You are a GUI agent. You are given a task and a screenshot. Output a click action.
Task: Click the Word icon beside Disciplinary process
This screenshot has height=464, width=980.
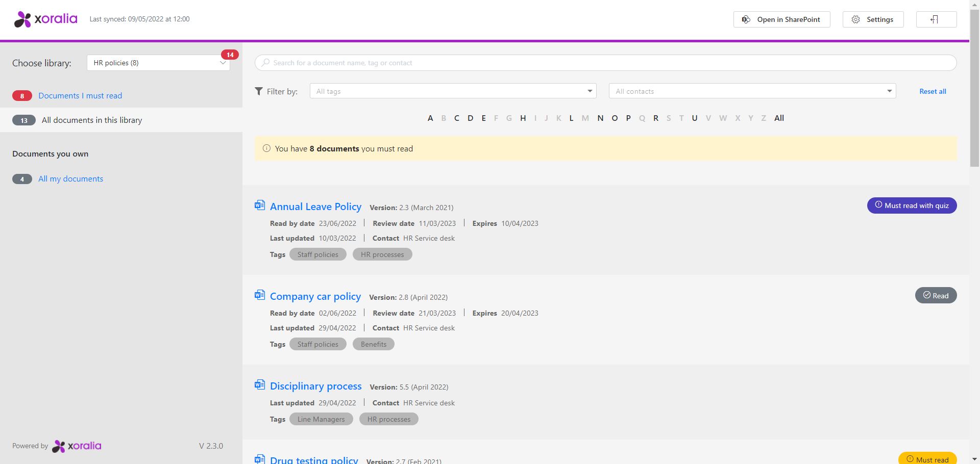[260, 385]
